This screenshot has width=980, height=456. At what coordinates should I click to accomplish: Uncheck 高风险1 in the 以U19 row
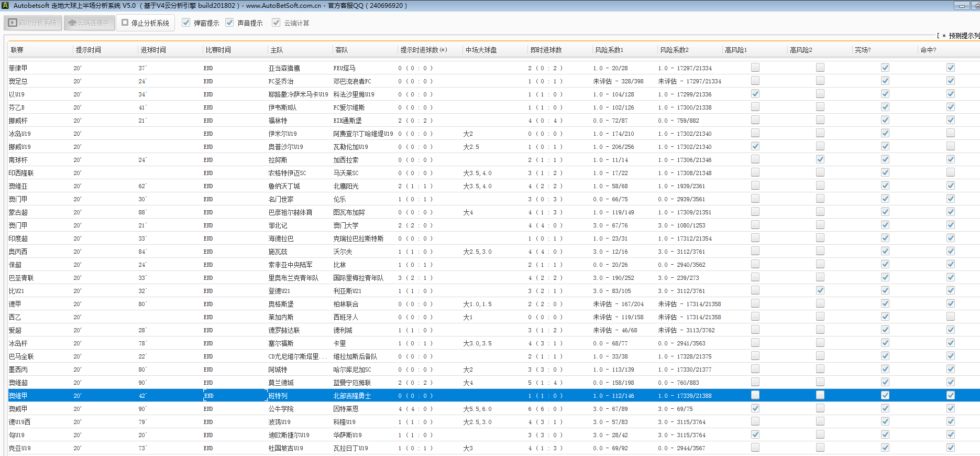[755, 94]
